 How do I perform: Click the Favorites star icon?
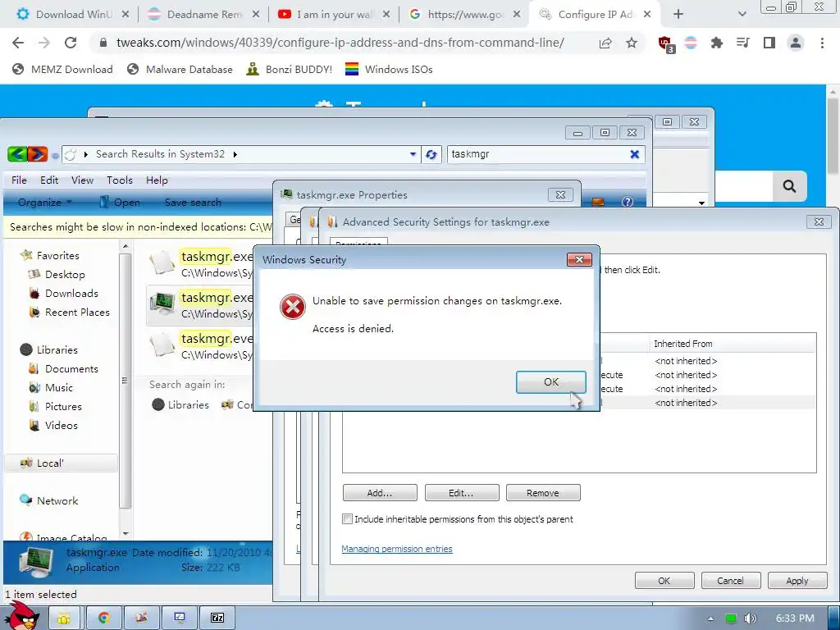(x=25, y=255)
